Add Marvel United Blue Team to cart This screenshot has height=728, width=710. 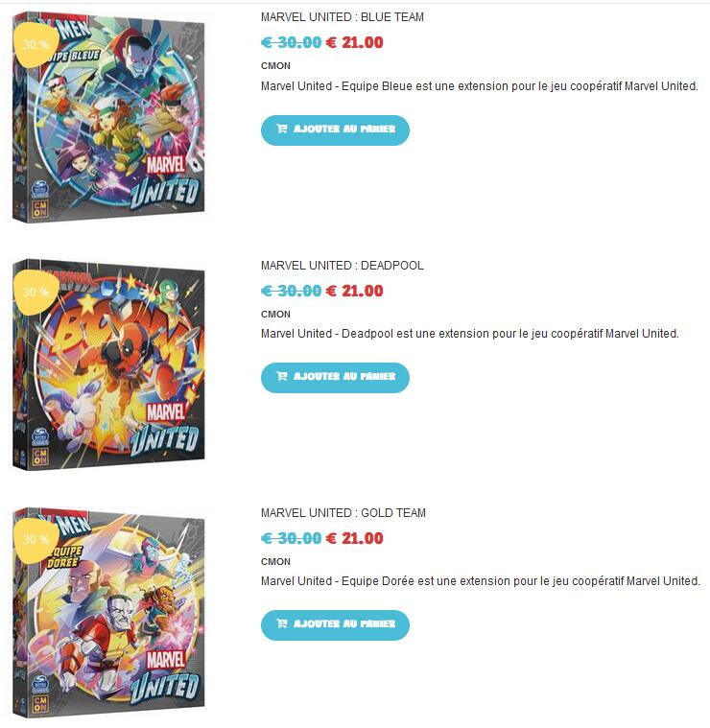335,130
